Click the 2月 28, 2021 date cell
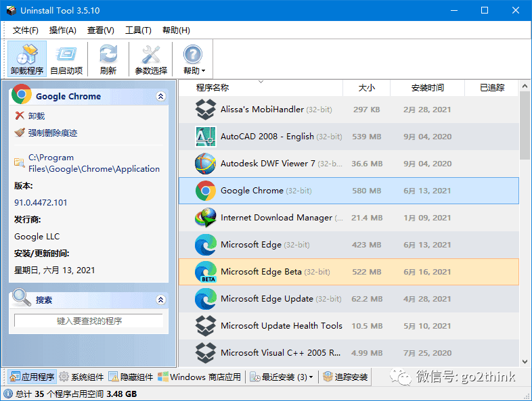The width and height of the screenshot is (532, 401). click(427, 110)
